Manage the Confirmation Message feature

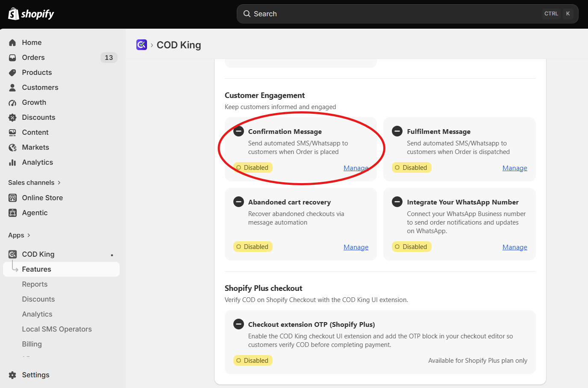tap(356, 168)
